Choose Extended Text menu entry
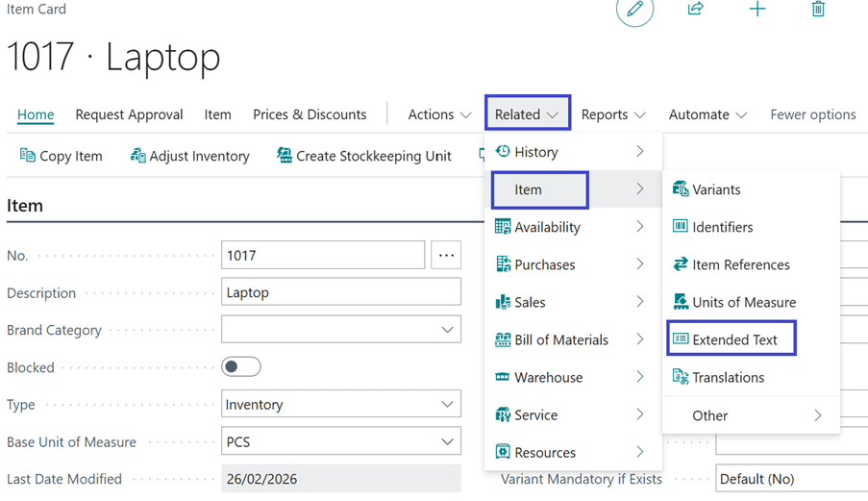Viewport: 868px width, 501px height. (733, 339)
